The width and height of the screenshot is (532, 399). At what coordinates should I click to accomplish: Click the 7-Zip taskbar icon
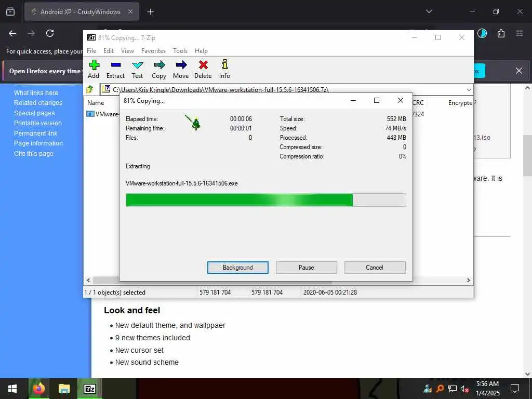pyautogui.click(x=89, y=389)
